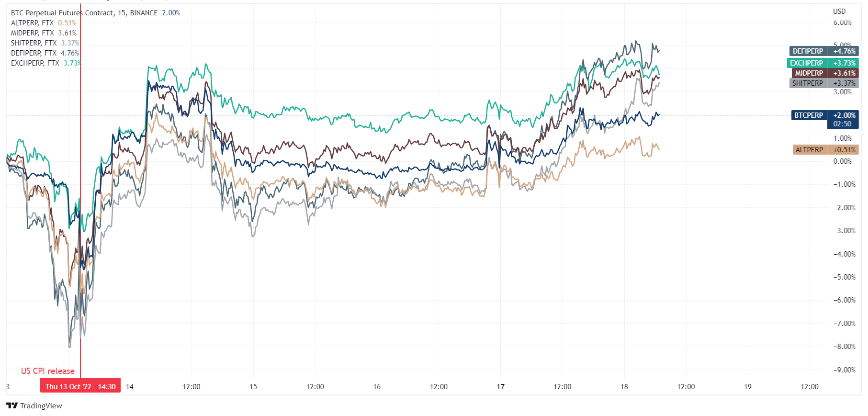868x416 pixels.
Task: Click the BTCPERP +2.00% price label
Action: coord(824,115)
